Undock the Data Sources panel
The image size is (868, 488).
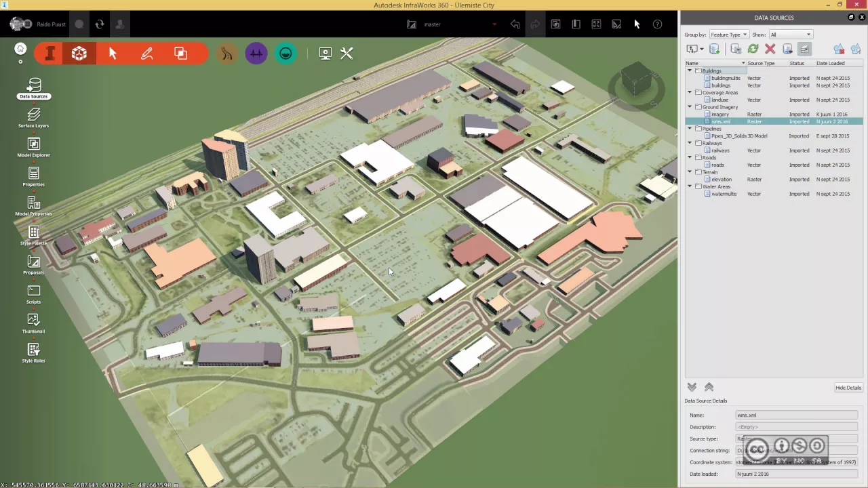pos(851,18)
